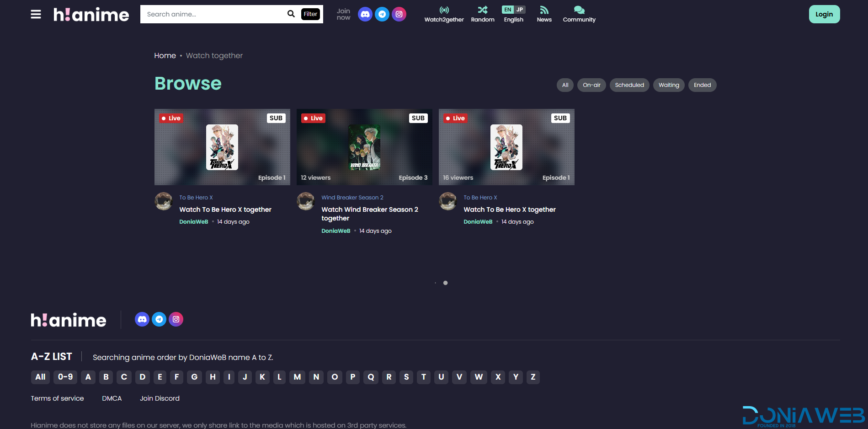Select letter E in A-Z list
Image resolution: width=868 pixels, height=429 pixels.
[x=160, y=377]
